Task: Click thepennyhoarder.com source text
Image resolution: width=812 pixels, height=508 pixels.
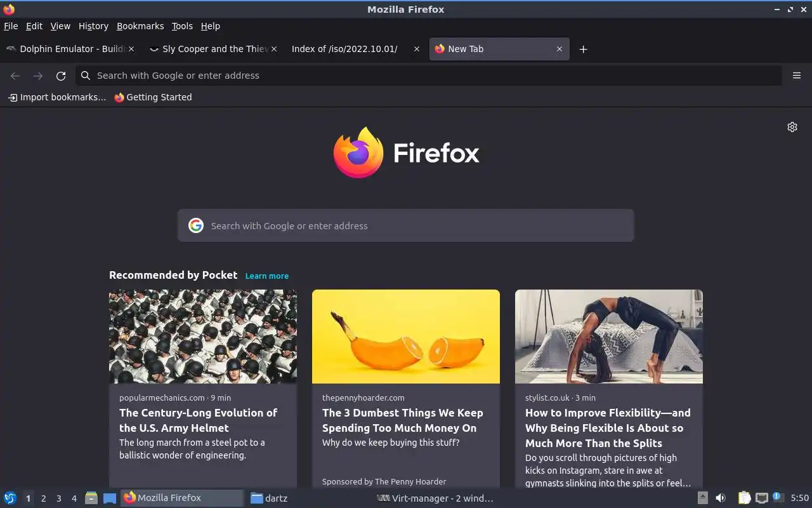Action: tap(363, 398)
